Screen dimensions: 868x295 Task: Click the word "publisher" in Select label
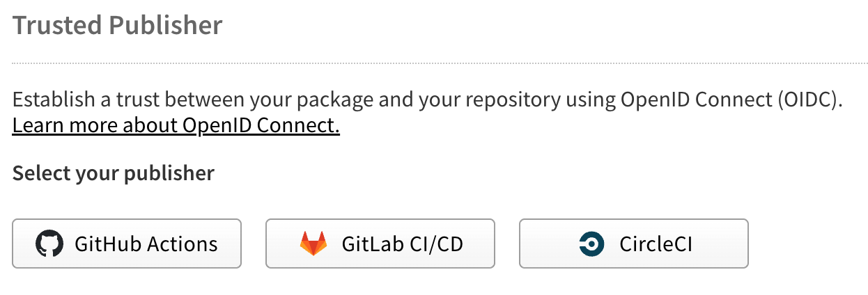point(169,173)
